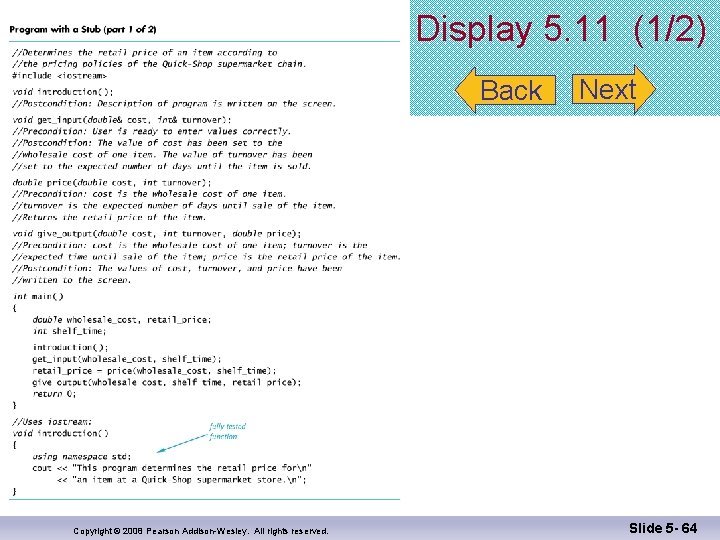Select '//the pricing policies of the Quick-Shop' comment

pos(159,64)
